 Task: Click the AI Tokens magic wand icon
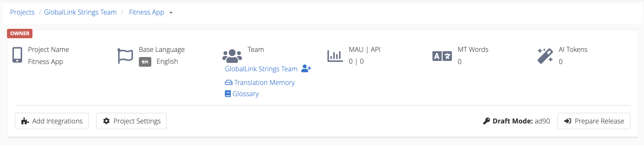[x=545, y=56]
